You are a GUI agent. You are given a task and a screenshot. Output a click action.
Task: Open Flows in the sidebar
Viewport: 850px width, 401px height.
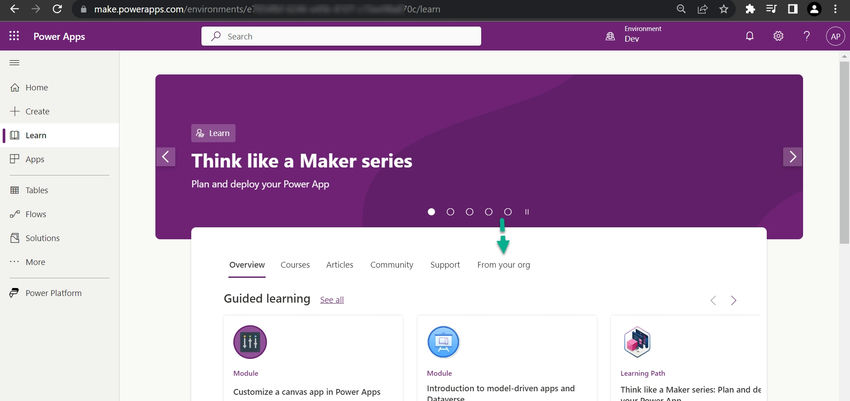point(60,214)
